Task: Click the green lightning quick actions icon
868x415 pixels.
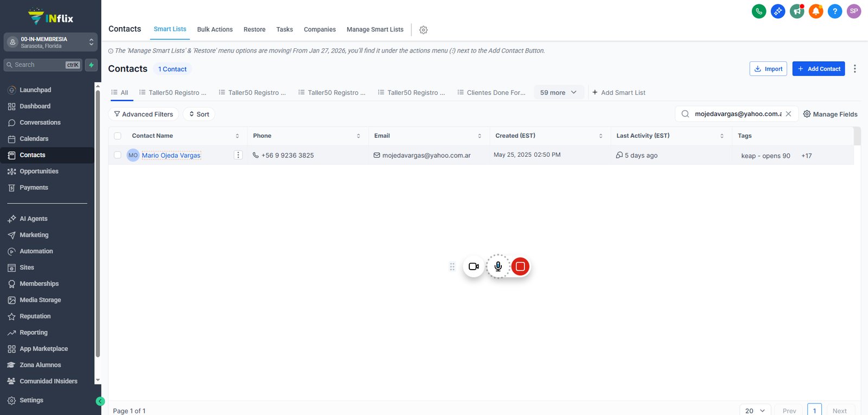Action: [x=91, y=65]
